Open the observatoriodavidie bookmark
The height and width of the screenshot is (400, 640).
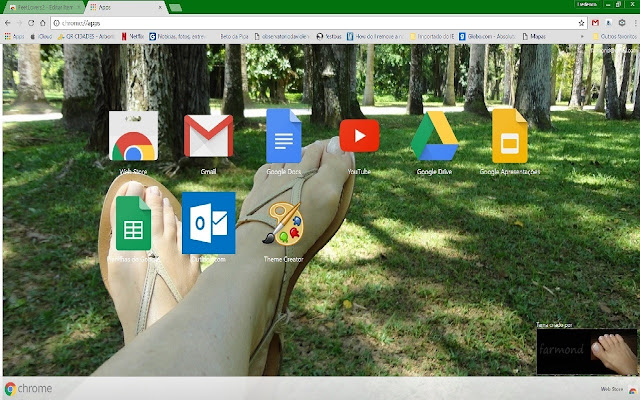coord(281,36)
